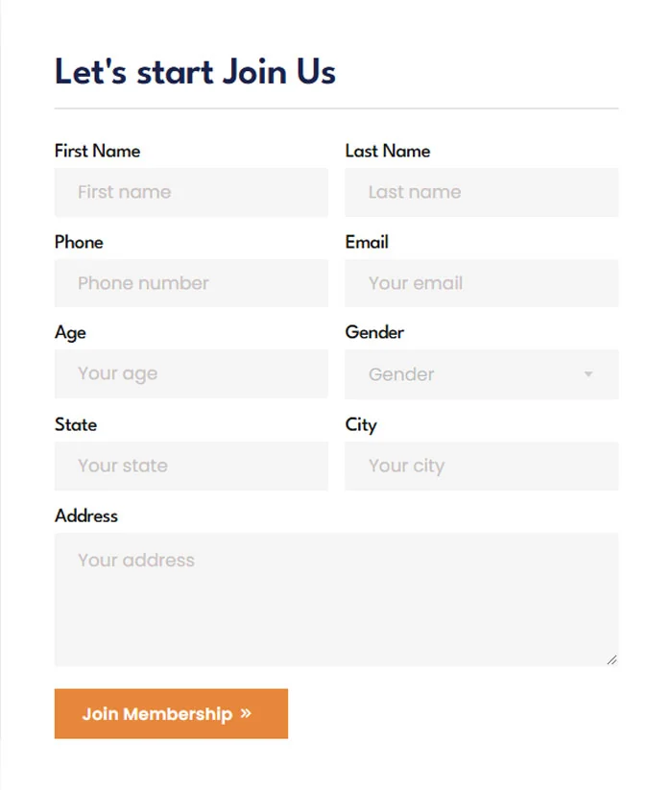This screenshot has height=790, width=672.
Task: Click the double chevron on Join Membership
Action: (246, 713)
